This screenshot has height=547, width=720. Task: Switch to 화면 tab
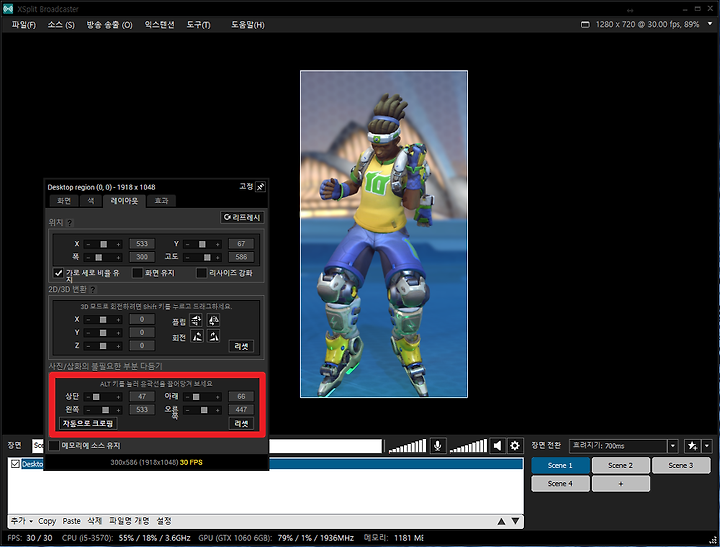(x=64, y=201)
